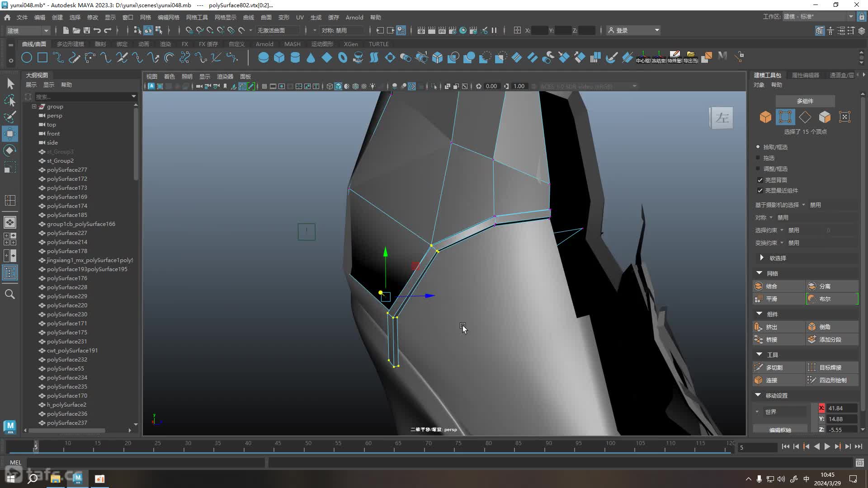The height and width of the screenshot is (488, 868).
Task: Click the view cube left face
Action: pyautogui.click(x=722, y=118)
